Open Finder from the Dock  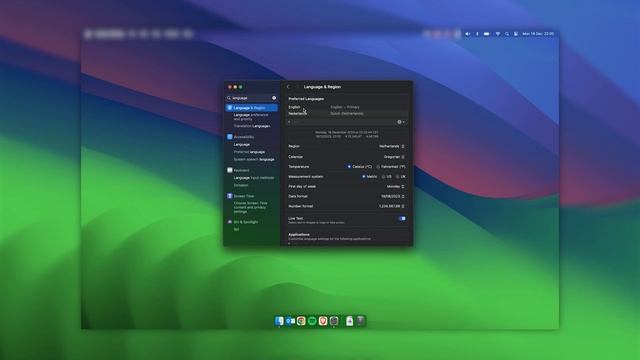click(x=279, y=321)
